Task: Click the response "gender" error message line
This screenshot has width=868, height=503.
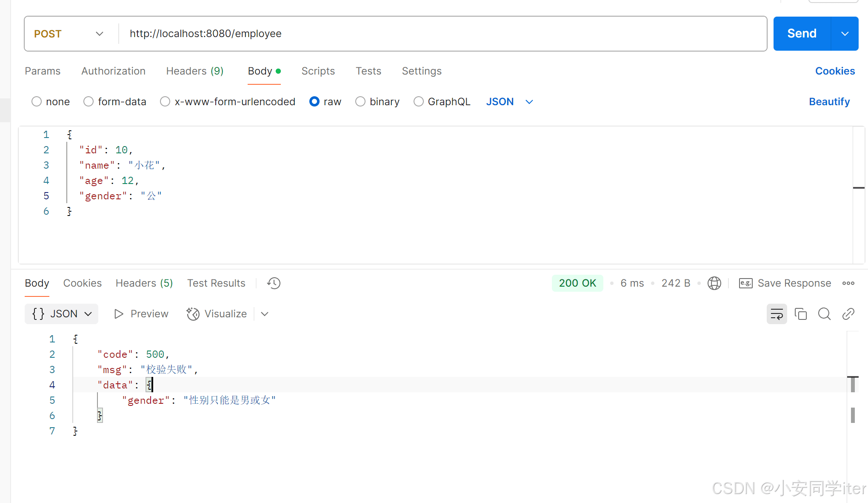Action: click(x=199, y=400)
